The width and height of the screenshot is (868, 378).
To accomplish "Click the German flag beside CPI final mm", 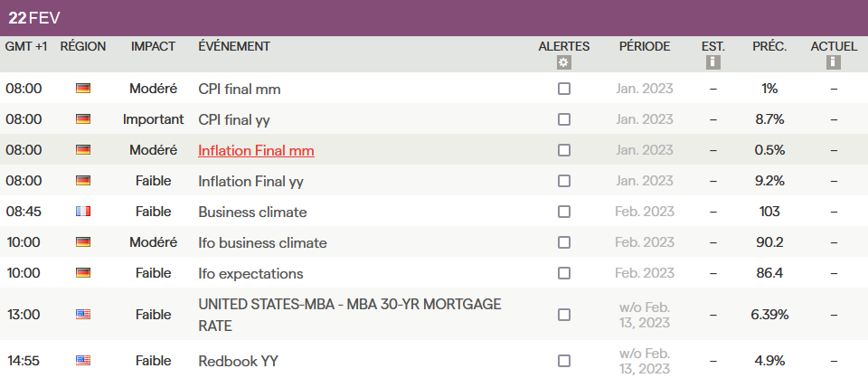I will click(83, 89).
